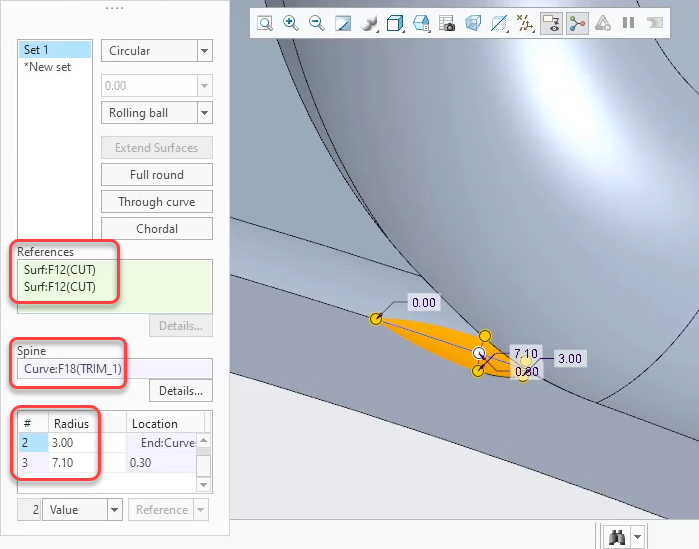Click the Full round button
Viewport: 699px width, 549px height.
tap(156, 175)
